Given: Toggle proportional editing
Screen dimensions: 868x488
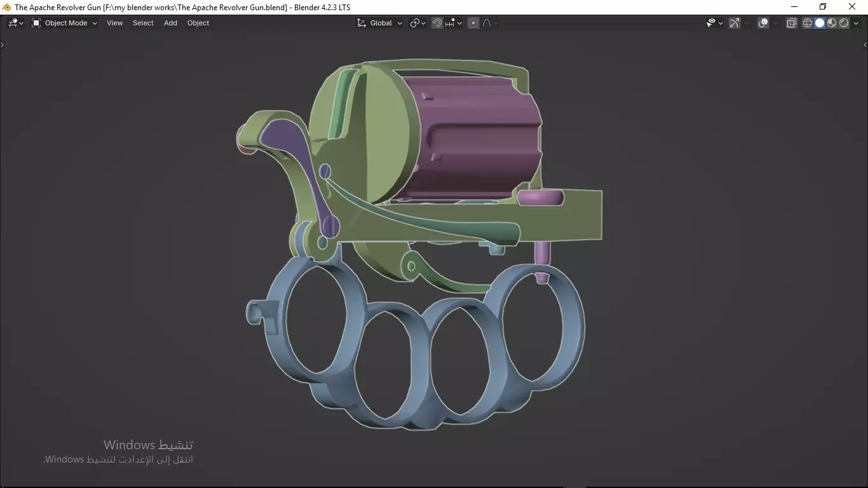Looking at the screenshot, I should (473, 23).
